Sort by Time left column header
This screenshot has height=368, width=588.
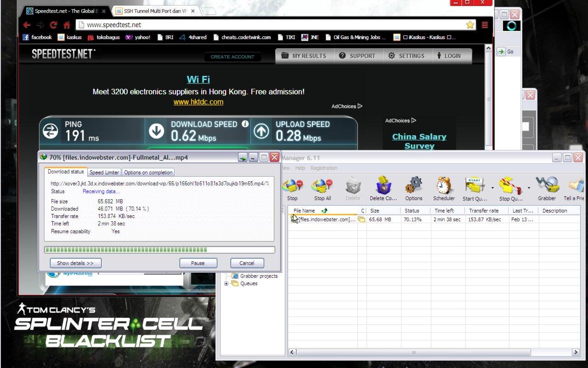448,211
